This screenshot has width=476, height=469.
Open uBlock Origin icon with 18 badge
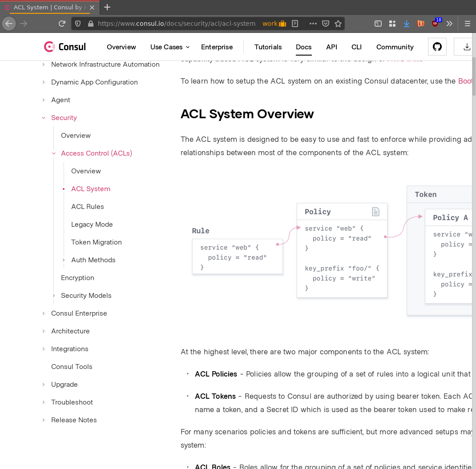pyautogui.click(x=436, y=23)
